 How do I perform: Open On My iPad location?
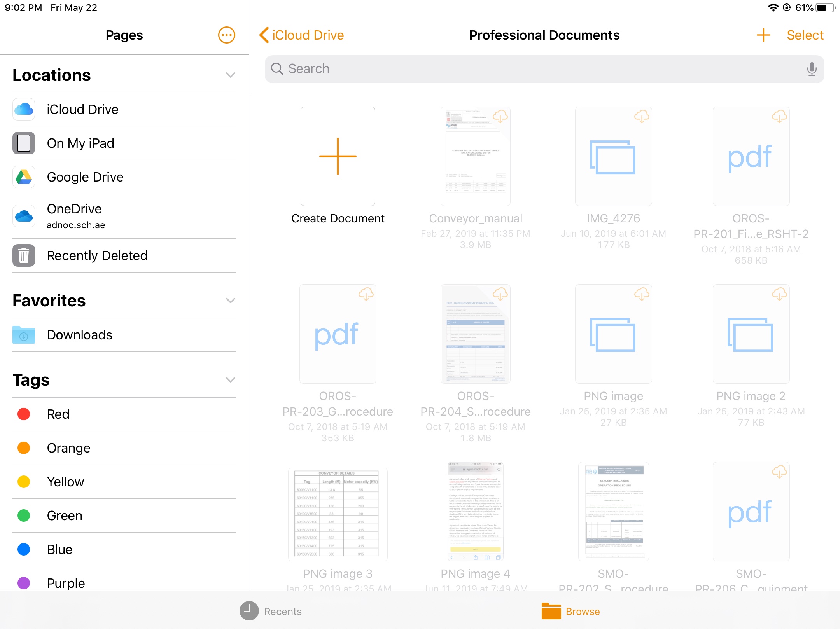(80, 143)
